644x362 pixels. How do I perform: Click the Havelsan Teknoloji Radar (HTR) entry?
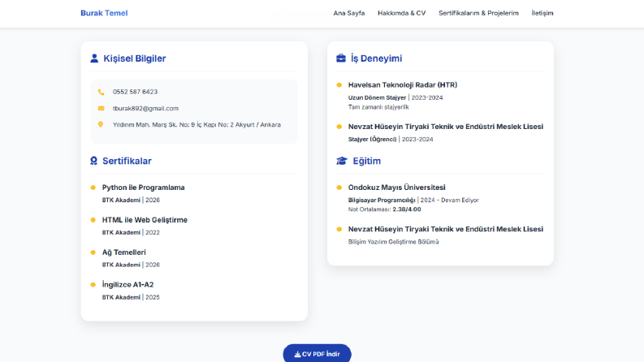tap(403, 85)
